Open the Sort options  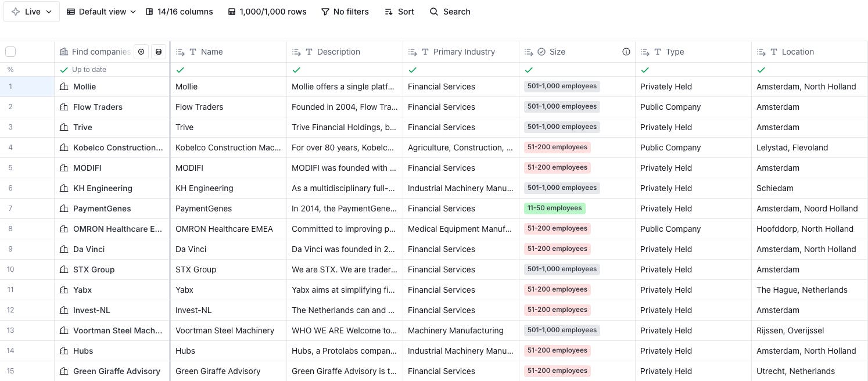click(399, 12)
